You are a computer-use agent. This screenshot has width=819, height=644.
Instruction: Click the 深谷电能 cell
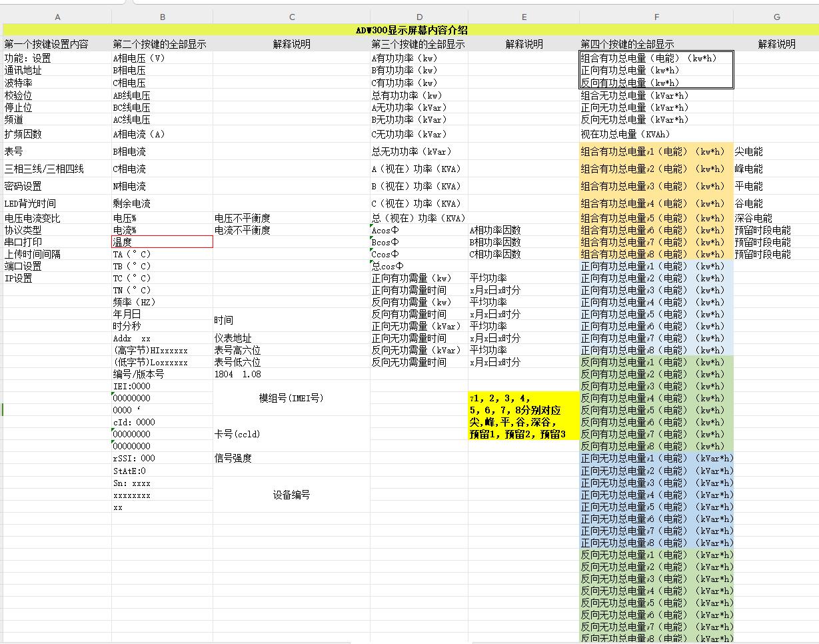pos(776,218)
